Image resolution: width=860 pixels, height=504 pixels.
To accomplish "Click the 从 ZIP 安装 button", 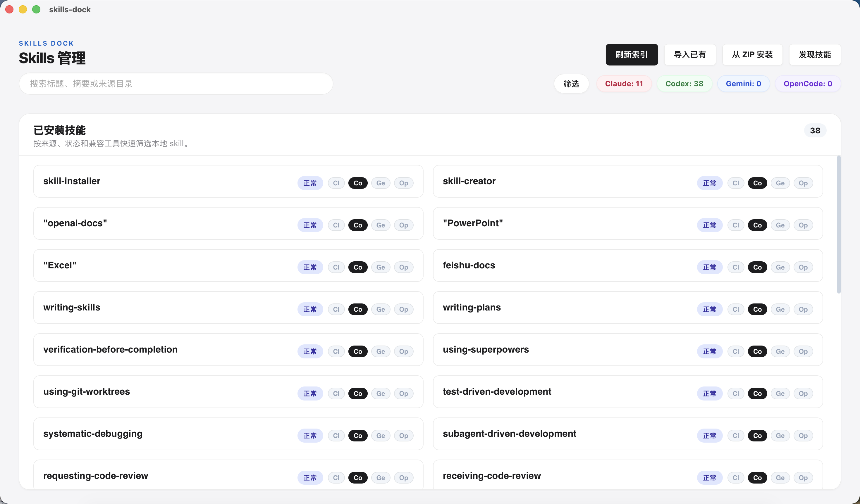I will (752, 55).
